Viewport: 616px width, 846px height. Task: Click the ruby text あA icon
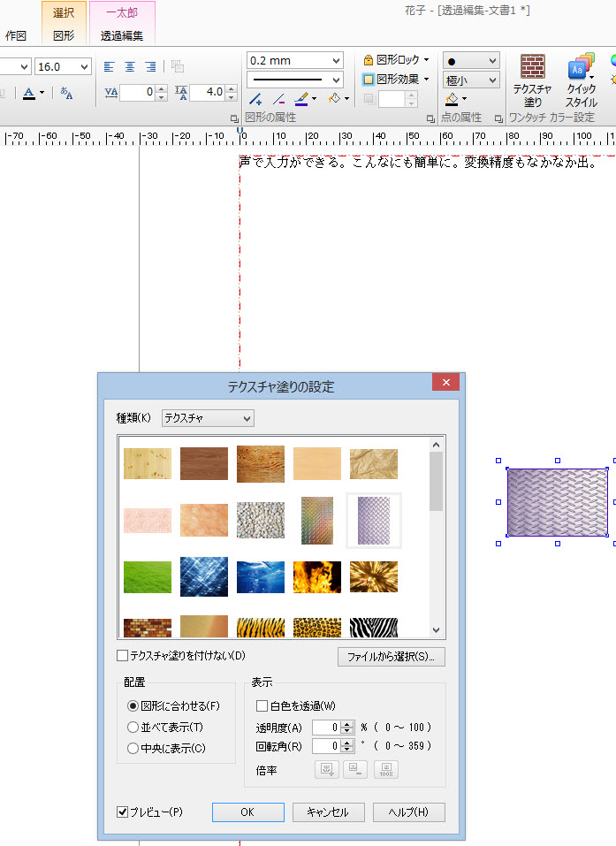coord(66,93)
